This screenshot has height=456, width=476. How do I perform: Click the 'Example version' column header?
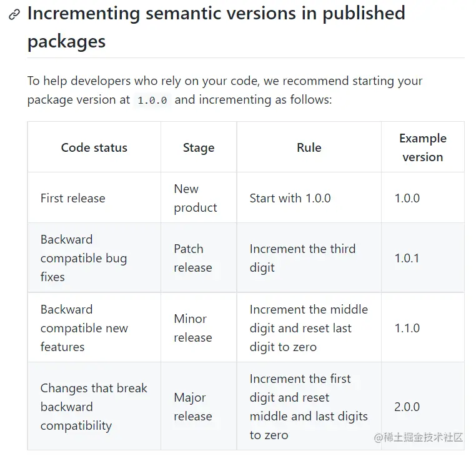point(423,147)
